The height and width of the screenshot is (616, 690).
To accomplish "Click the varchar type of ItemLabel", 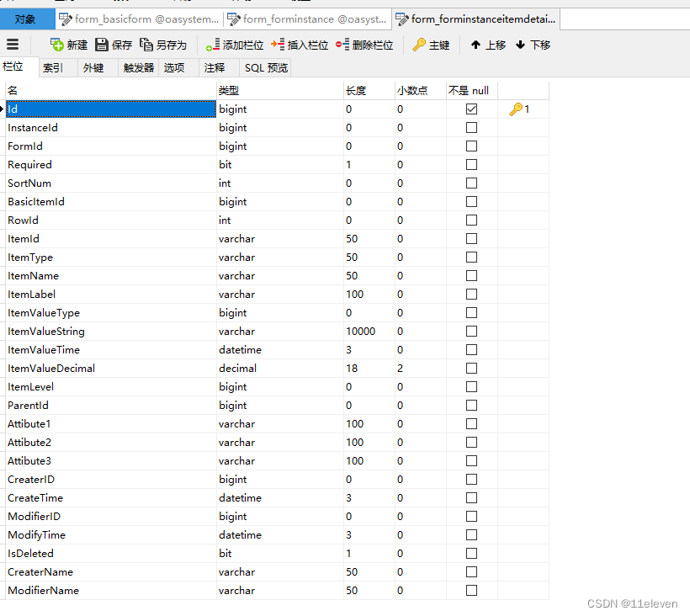I will coord(280,295).
